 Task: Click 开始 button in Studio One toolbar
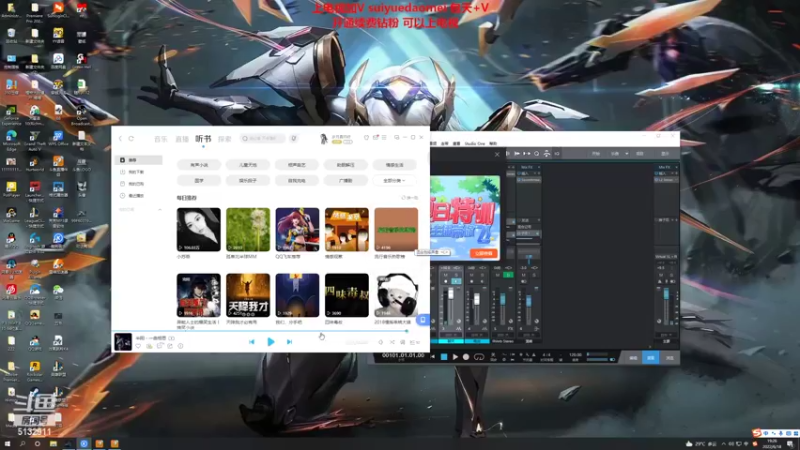[x=595, y=154]
